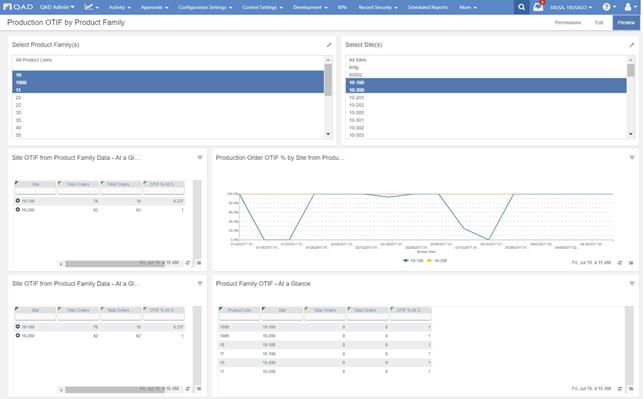
Task: Toggle the 10-200 series in the chart legend
Action: 437,260
